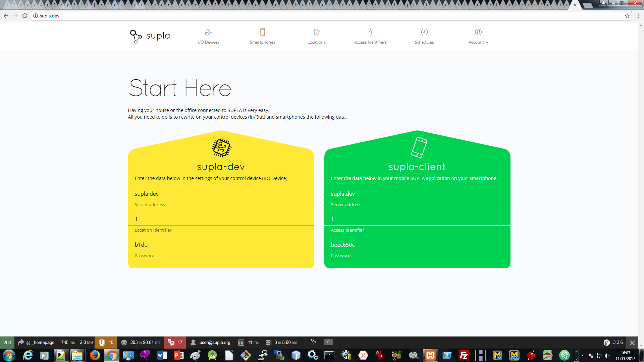Open security panel for user@supla.org
This screenshot has height=362, width=644.
pyautogui.click(x=210, y=342)
